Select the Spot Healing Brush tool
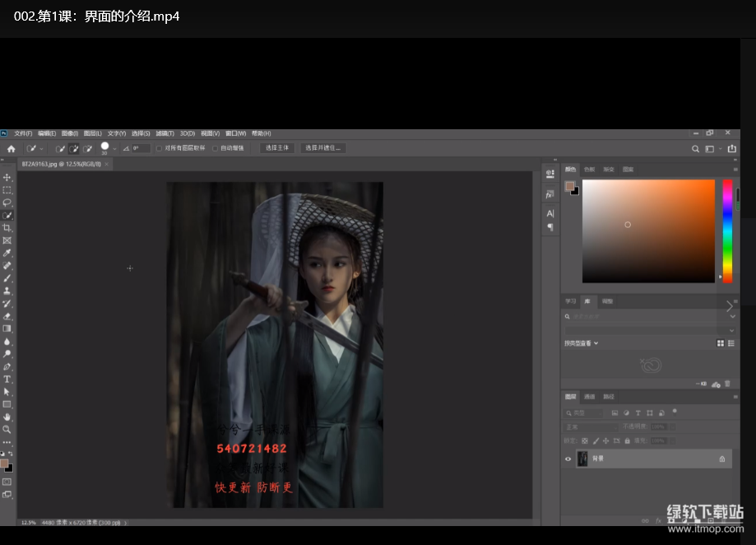The height and width of the screenshot is (545, 756). coord(7,265)
